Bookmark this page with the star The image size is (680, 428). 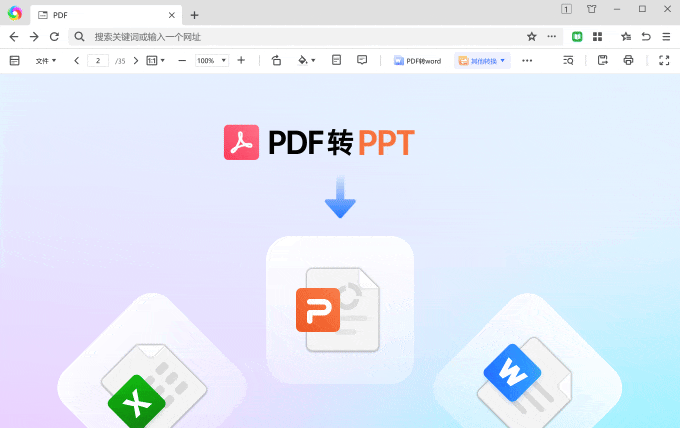coord(532,36)
